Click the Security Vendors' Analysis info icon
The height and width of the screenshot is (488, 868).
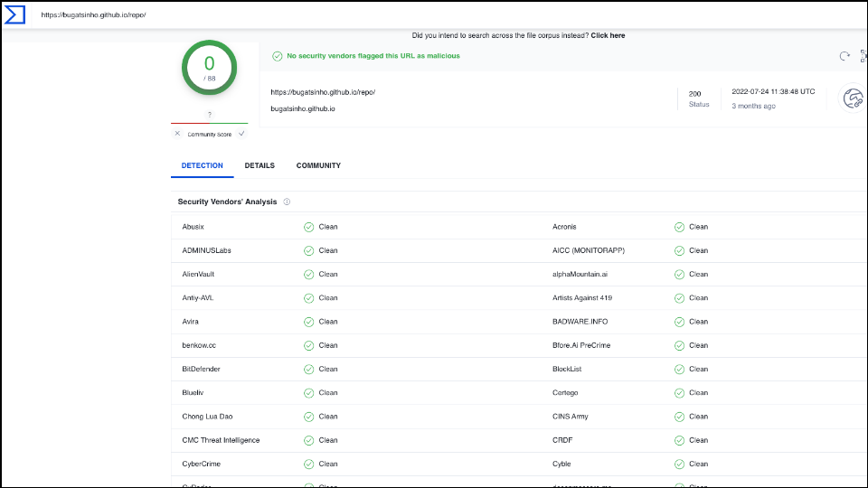(287, 202)
